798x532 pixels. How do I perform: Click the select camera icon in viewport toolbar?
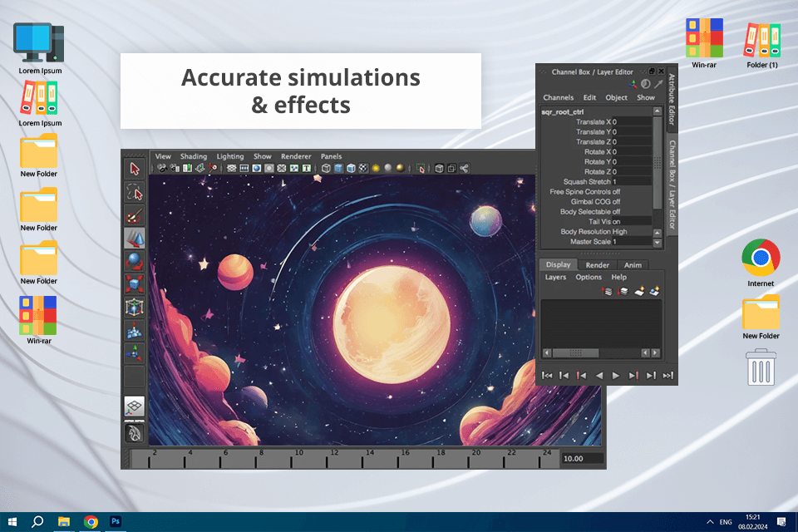click(x=162, y=168)
